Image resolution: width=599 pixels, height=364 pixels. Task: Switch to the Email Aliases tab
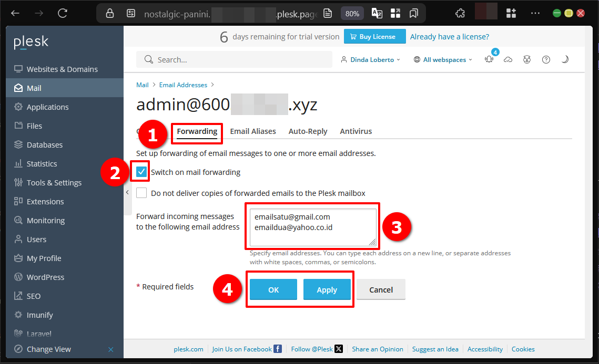click(253, 131)
